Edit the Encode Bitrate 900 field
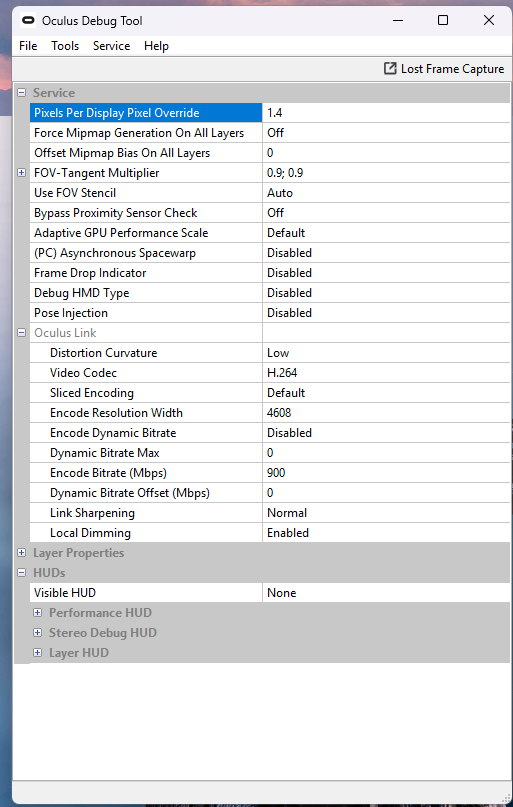The height and width of the screenshot is (807, 513). (386, 472)
